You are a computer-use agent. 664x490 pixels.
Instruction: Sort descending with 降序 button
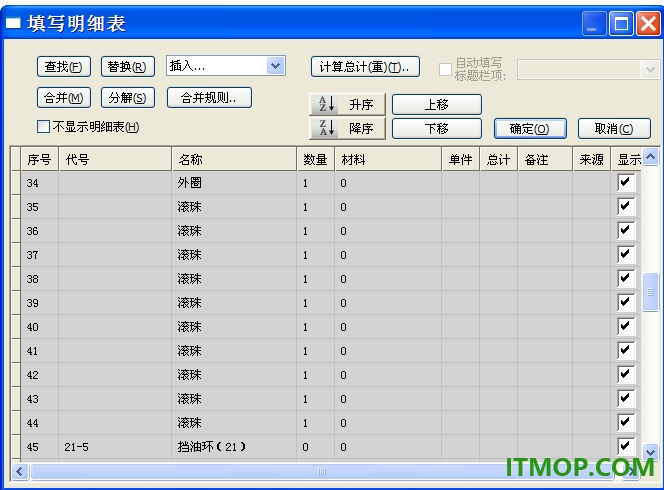point(347,128)
